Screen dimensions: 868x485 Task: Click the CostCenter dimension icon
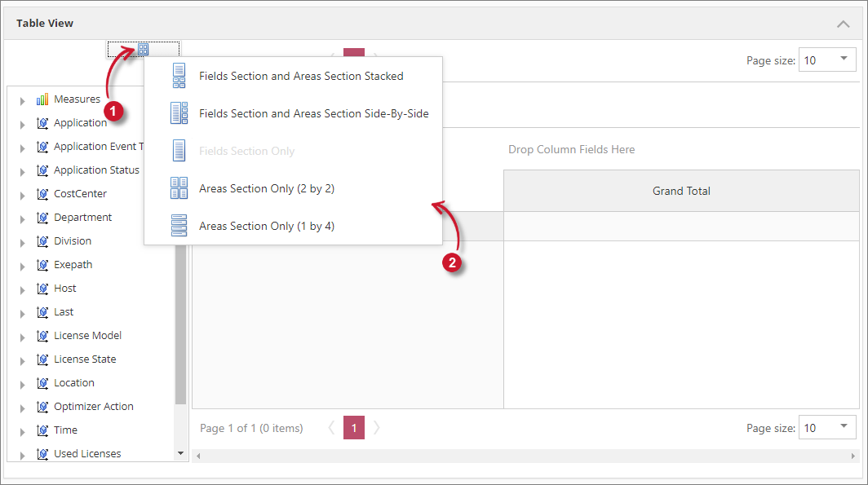[x=42, y=194]
